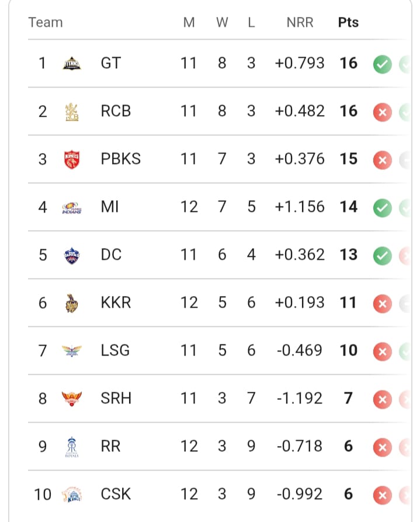Click the Chennai Super Kings logo
The height and width of the screenshot is (522, 420).
coord(72,495)
